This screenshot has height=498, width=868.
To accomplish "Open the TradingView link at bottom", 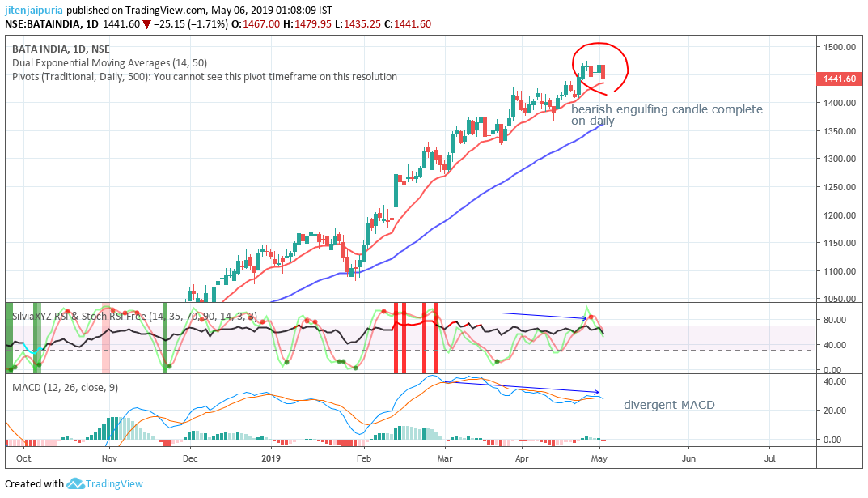I will click(x=114, y=483).
